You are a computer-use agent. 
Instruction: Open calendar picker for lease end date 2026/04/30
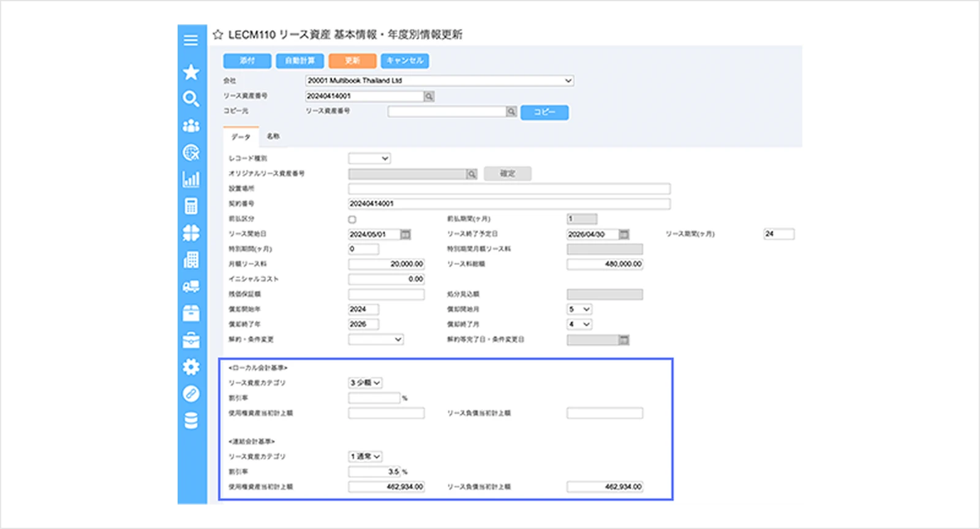(624, 234)
